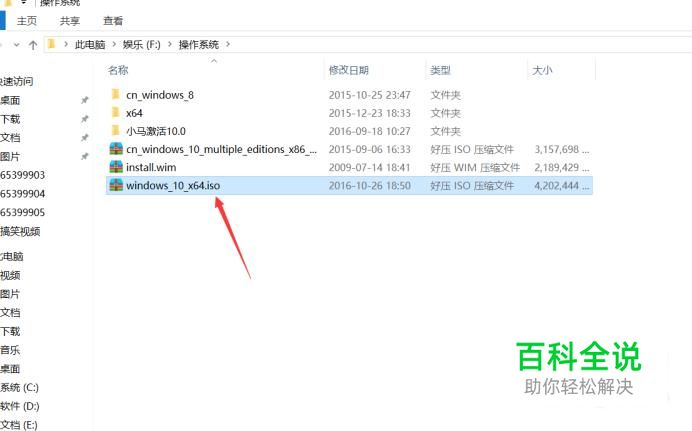Click 此电脑 in the address bar
This screenshot has width=692, height=431.
coord(90,45)
